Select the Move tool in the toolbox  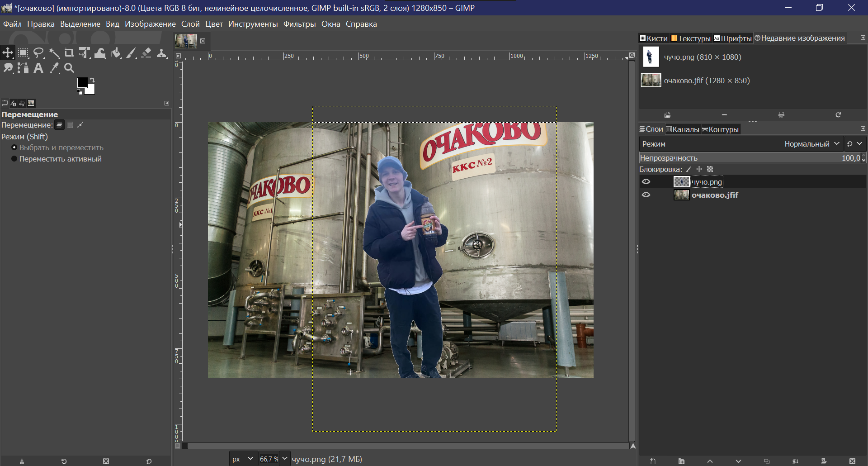8,53
